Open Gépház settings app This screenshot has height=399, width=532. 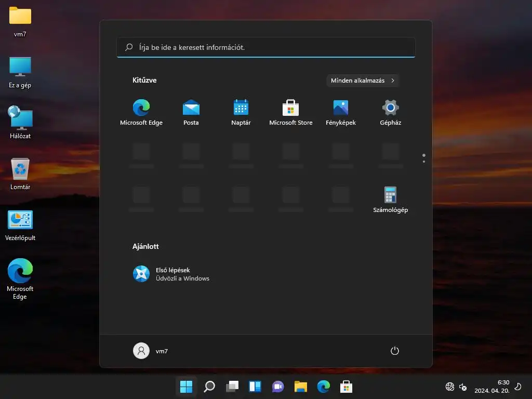tap(391, 113)
